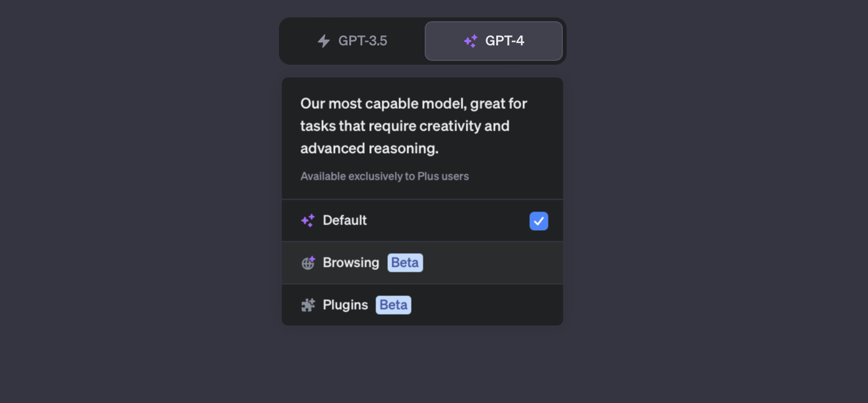Choose the Browsing mode option

(x=422, y=263)
